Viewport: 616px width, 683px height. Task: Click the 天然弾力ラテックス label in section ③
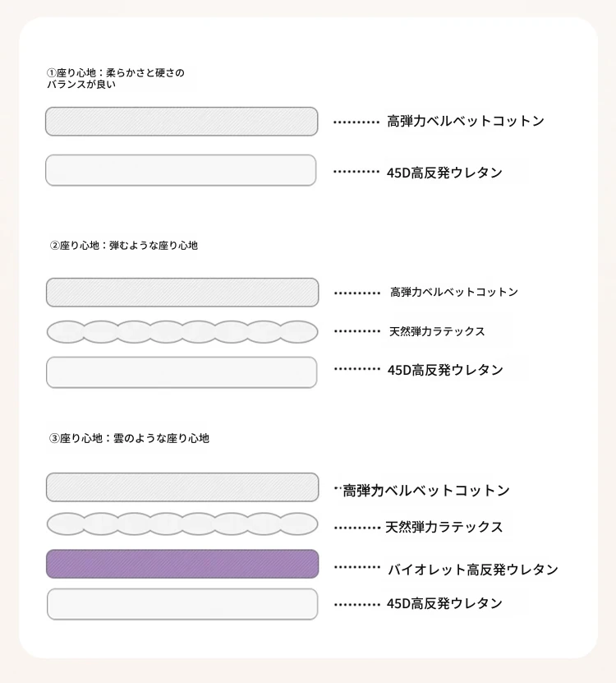pos(444,527)
